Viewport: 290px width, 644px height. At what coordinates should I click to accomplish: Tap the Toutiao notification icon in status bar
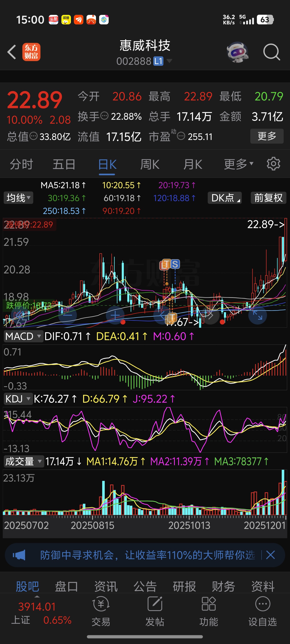53,20
